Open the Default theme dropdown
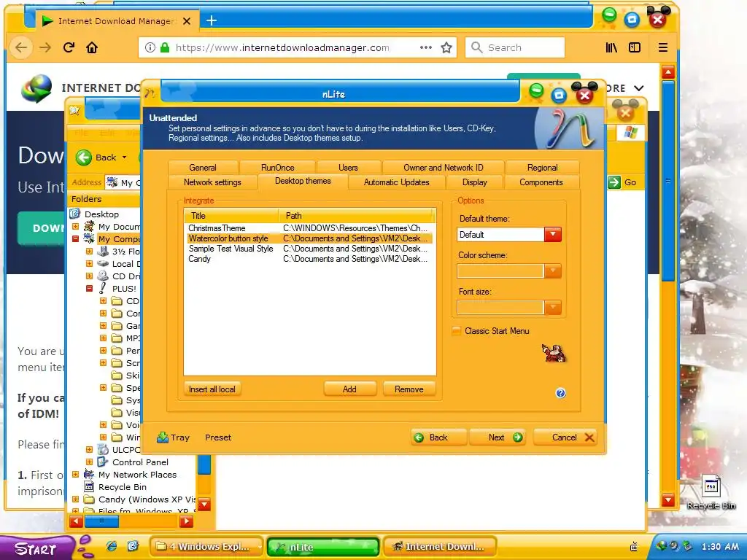Screen dimensions: 747x560 coord(553,234)
